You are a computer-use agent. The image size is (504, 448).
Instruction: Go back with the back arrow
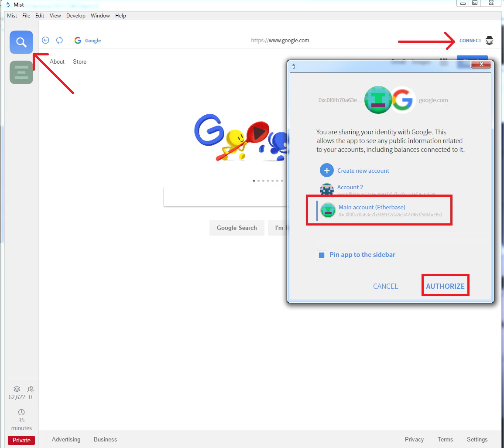pyautogui.click(x=45, y=40)
